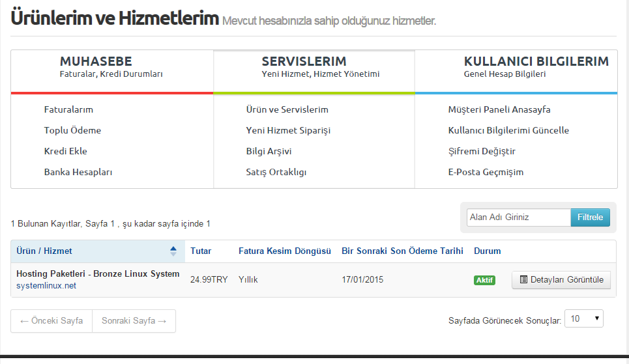
Task: Click the Alan Adı Giriniz input field
Action: [518, 217]
